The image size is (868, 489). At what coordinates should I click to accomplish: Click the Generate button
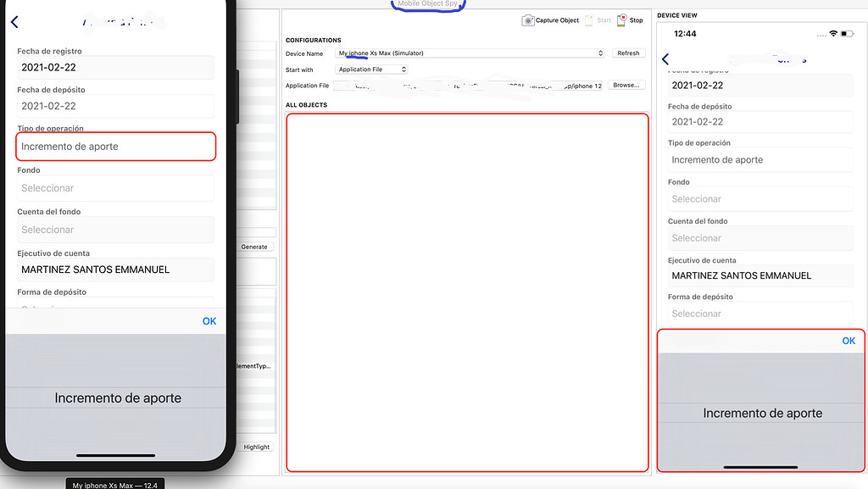click(x=254, y=247)
